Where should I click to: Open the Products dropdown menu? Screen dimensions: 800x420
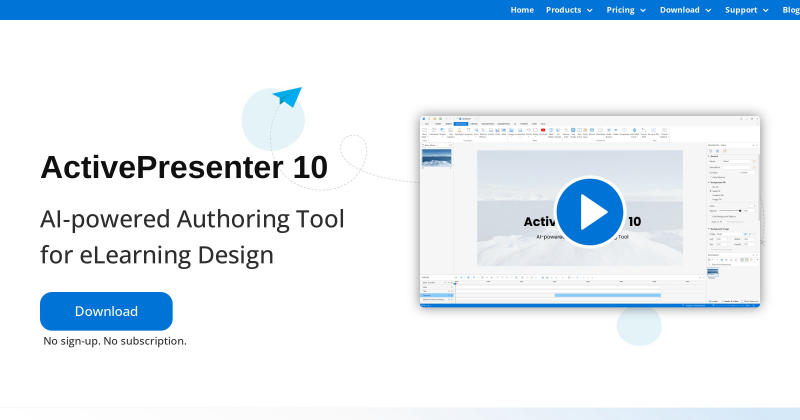point(569,10)
